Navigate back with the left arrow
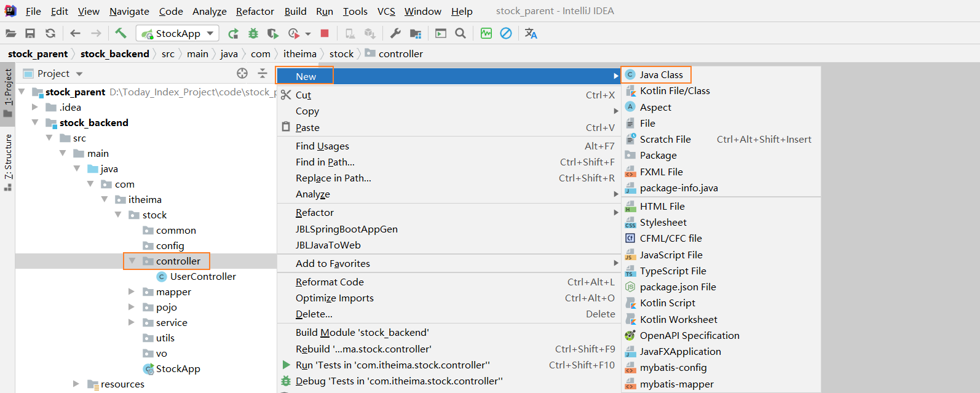 click(75, 33)
